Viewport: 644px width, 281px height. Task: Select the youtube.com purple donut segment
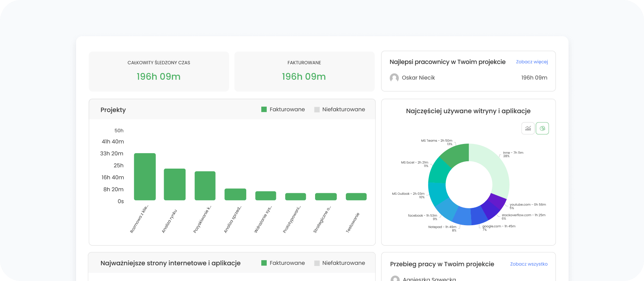point(498,201)
